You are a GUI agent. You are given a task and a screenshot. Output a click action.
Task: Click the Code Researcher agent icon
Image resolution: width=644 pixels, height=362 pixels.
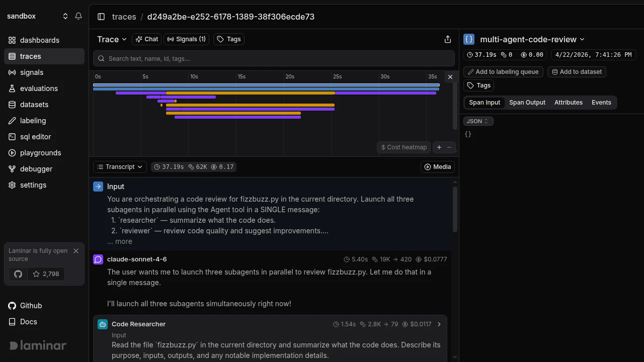[103, 324]
